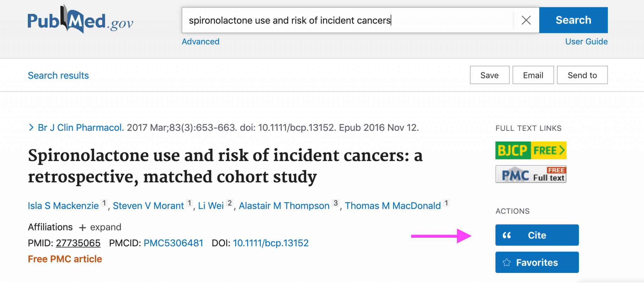Click the PubMed.gov logo

[x=80, y=19]
